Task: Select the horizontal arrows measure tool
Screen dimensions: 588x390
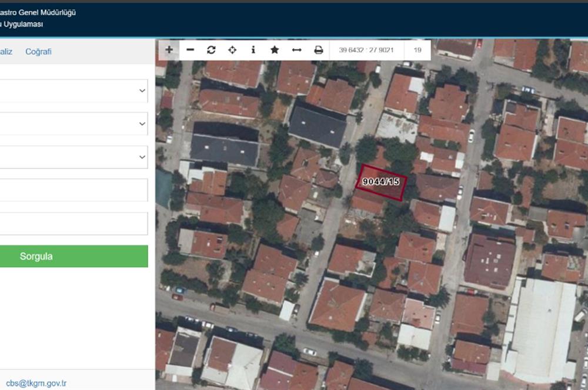Action: [297, 50]
